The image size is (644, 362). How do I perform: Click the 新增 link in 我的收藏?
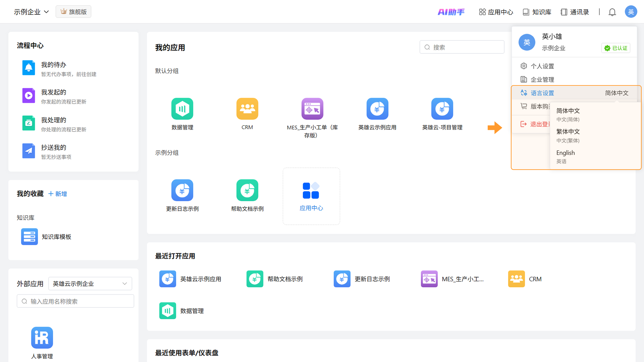pos(58,194)
